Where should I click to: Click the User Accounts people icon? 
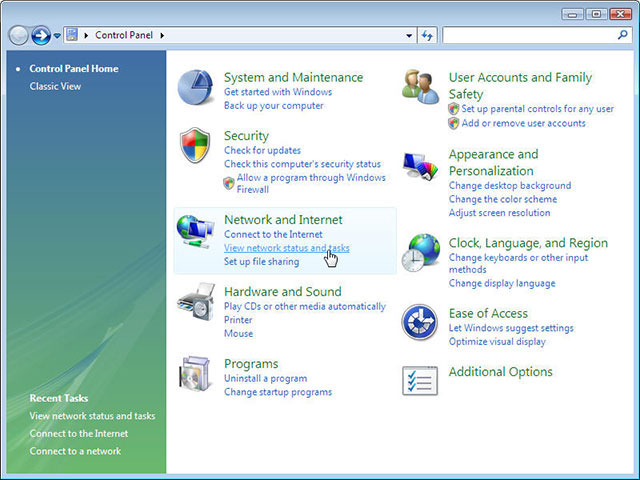coord(420,86)
